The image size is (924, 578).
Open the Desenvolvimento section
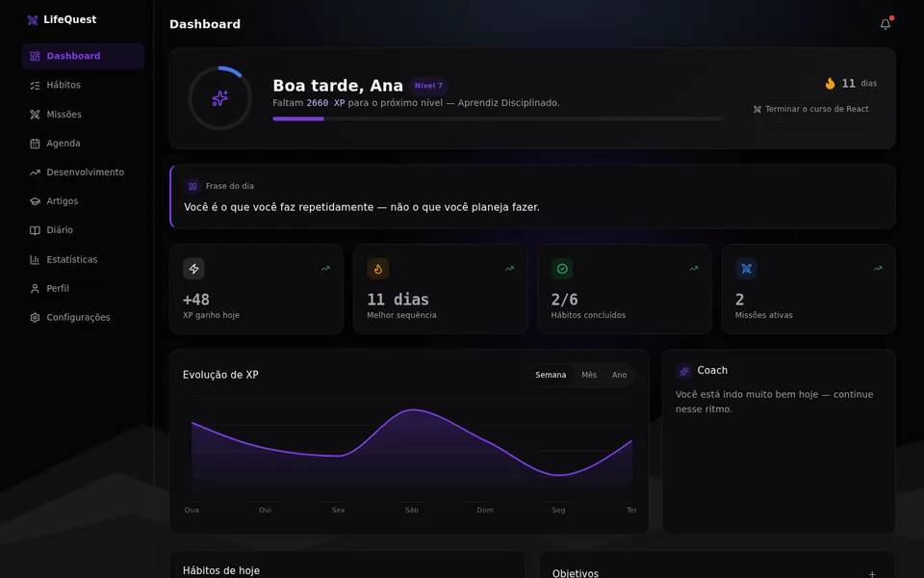coord(83,172)
